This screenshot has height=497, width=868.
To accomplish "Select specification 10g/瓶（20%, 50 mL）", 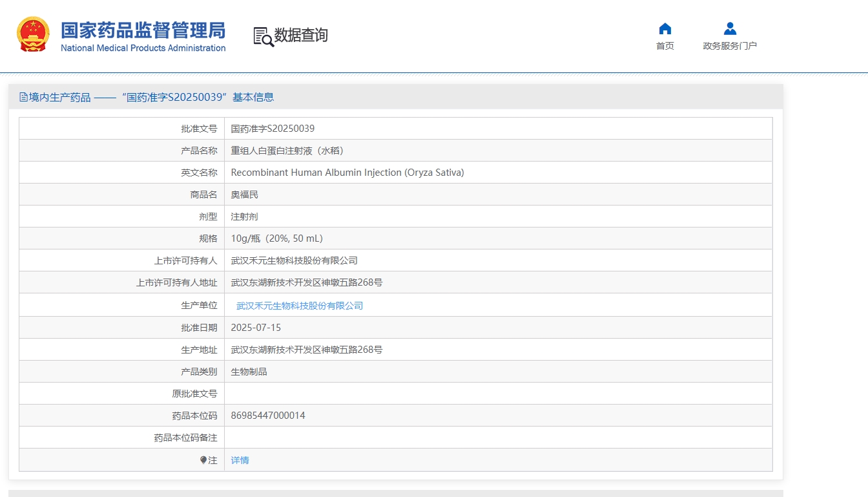I will pos(277,238).
